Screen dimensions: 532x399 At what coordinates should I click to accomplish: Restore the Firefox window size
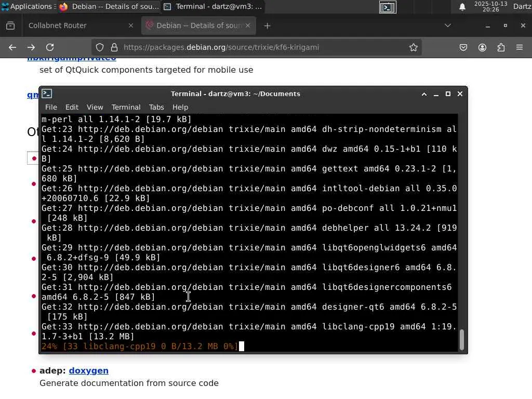[x=505, y=25]
